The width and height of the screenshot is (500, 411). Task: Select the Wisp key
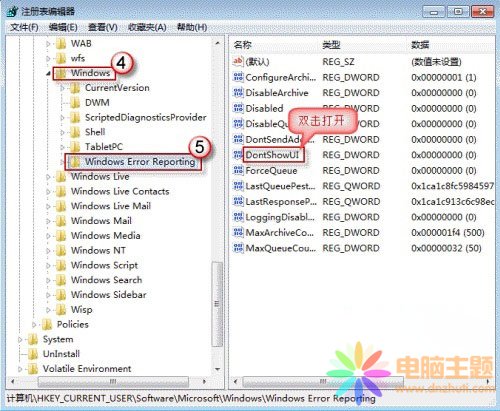81,310
